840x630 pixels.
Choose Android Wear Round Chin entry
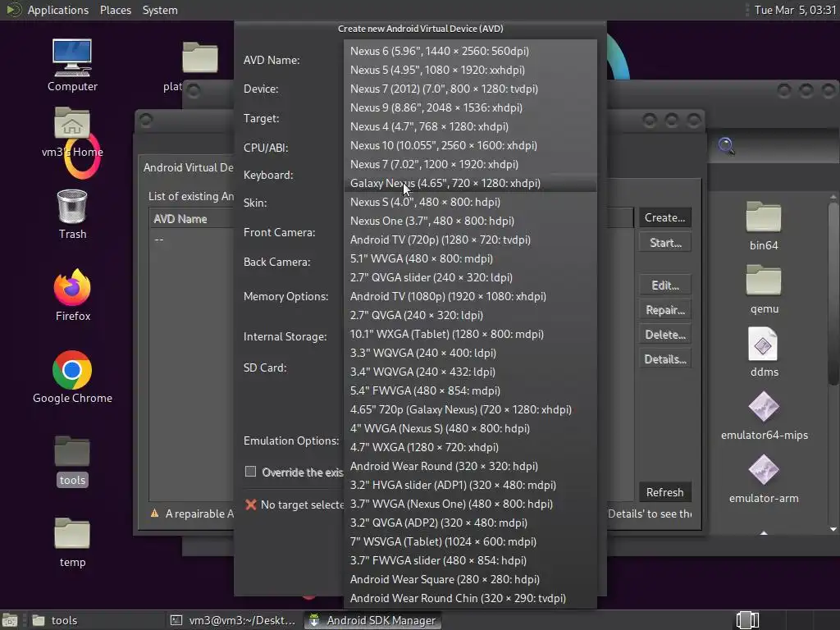(470, 598)
